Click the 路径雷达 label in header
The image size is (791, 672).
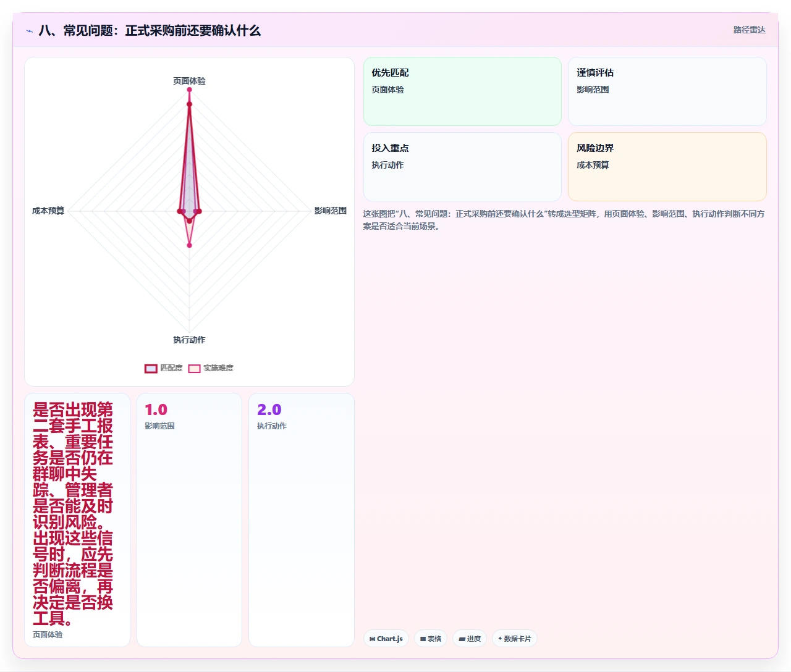coord(749,30)
